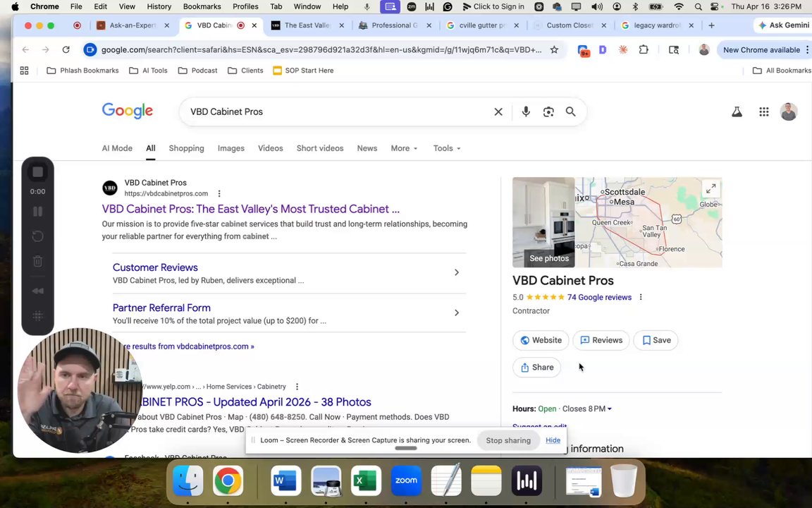Launch Microsoft Excel from the dock
This screenshot has width=812, height=508.
click(x=366, y=480)
